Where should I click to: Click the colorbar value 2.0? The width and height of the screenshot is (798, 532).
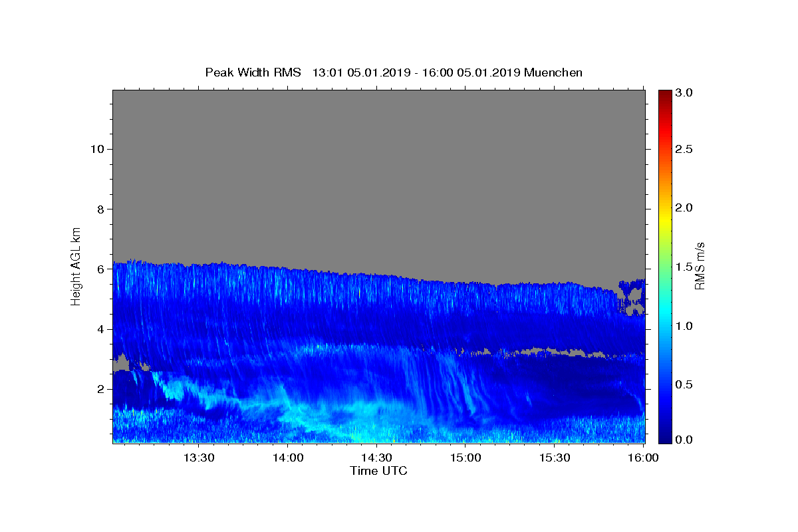tap(684, 207)
